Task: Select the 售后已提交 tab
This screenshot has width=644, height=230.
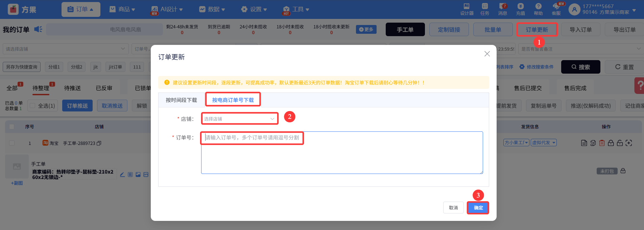Action: (x=528, y=88)
